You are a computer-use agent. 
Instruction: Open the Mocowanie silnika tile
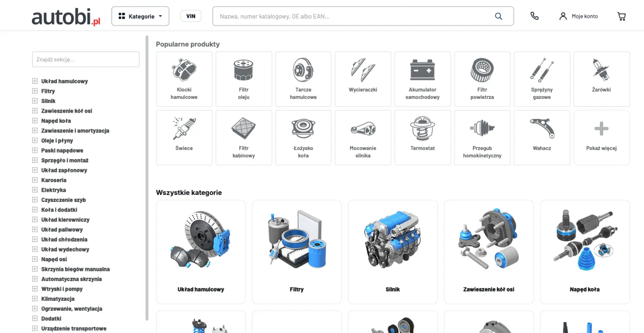click(x=363, y=138)
